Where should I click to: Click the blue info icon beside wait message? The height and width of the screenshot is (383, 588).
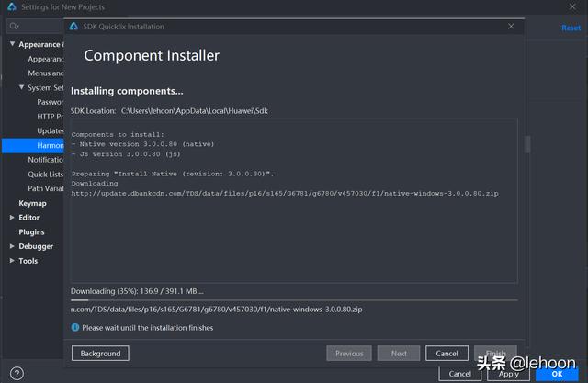pyautogui.click(x=75, y=327)
